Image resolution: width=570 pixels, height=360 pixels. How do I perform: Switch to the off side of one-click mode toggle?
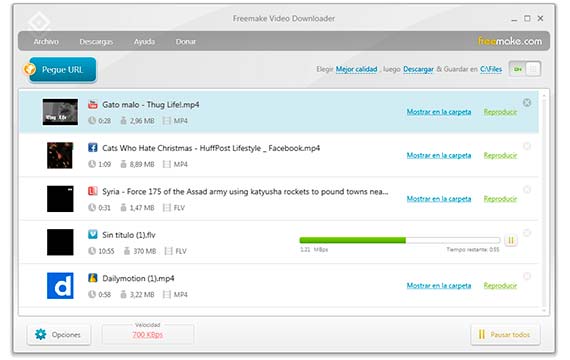(x=533, y=69)
